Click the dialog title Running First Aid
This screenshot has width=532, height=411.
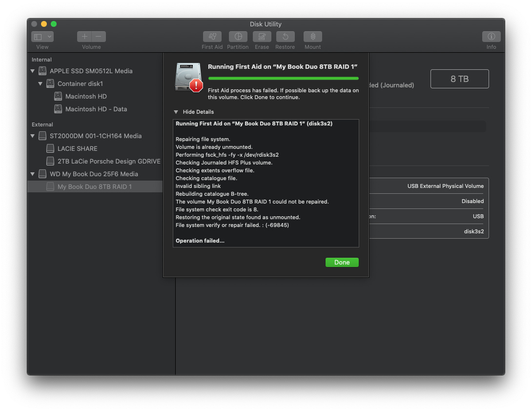283,66
